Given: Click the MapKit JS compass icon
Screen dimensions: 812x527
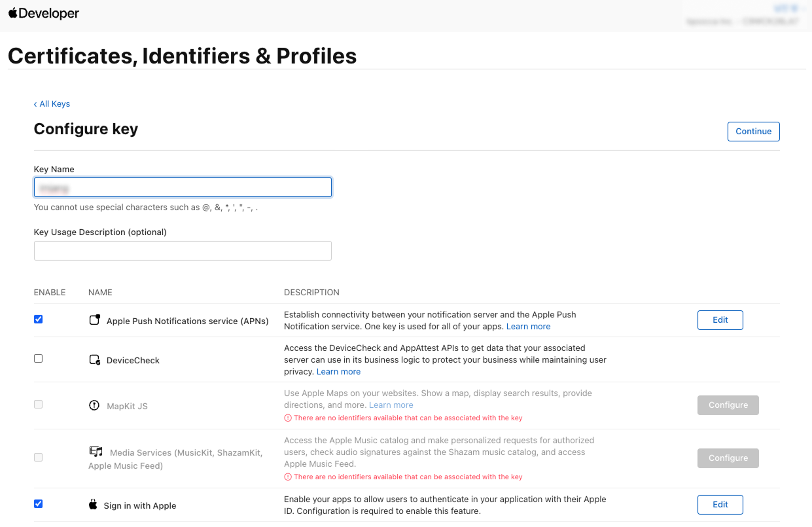Looking at the screenshot, I should pyautogui.click(x=94, y=405).
